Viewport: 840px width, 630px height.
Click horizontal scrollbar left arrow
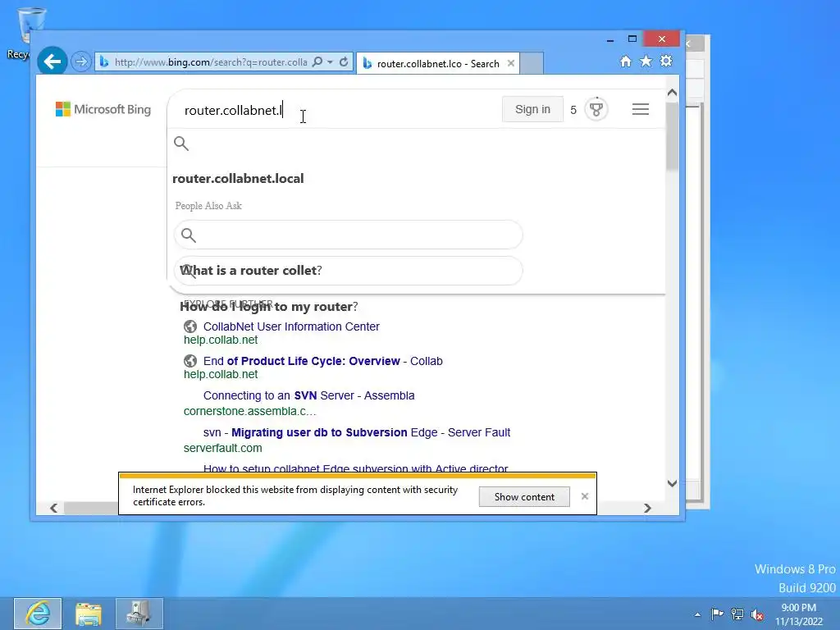click(x=53, y=508)
